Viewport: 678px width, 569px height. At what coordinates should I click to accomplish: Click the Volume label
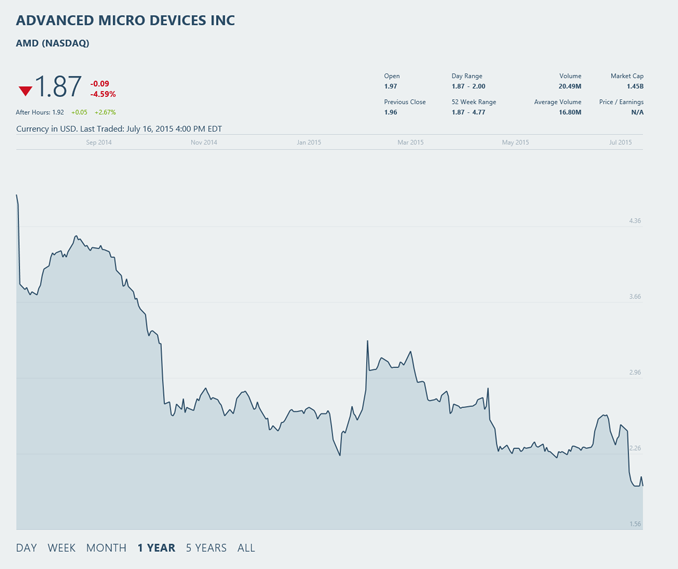click(570, 76)
